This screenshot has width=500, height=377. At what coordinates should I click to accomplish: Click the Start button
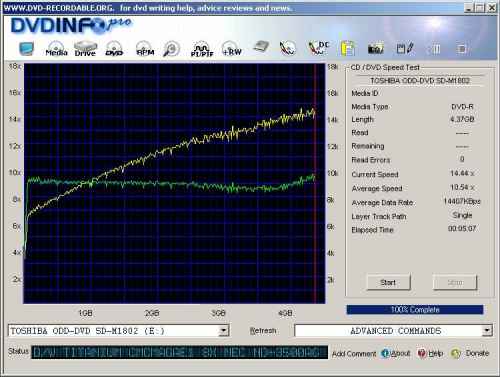click(x=388, y=283)
